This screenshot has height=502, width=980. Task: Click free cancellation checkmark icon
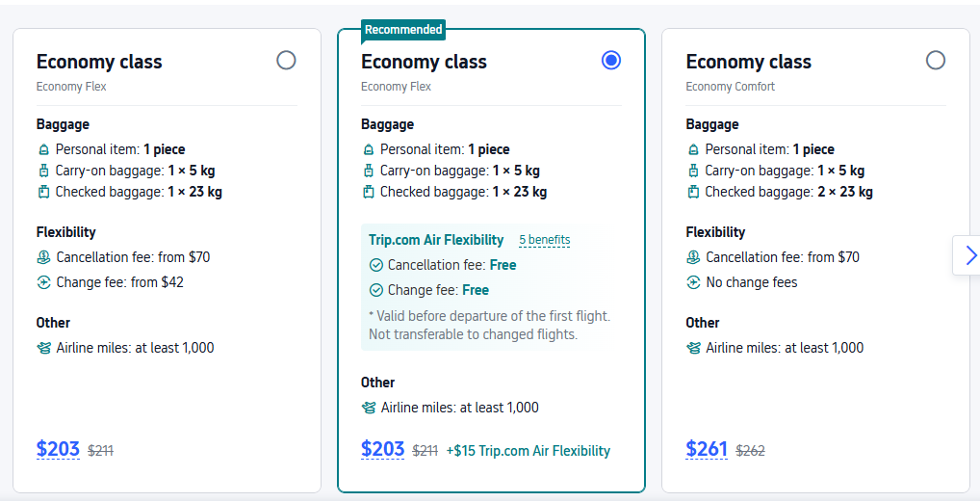click(375, 266)
